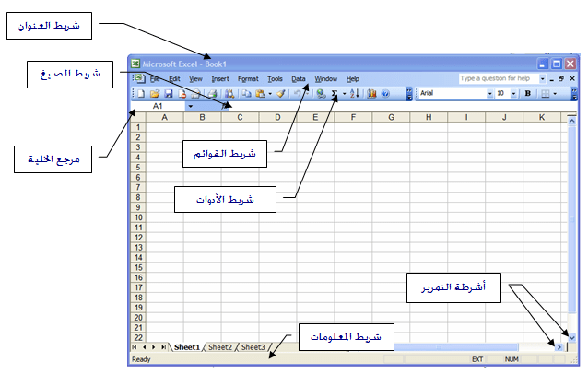Screen dimensions: 588x374
Task: Click the Insert Hyperlink globe icon
Action: (321, 94)
